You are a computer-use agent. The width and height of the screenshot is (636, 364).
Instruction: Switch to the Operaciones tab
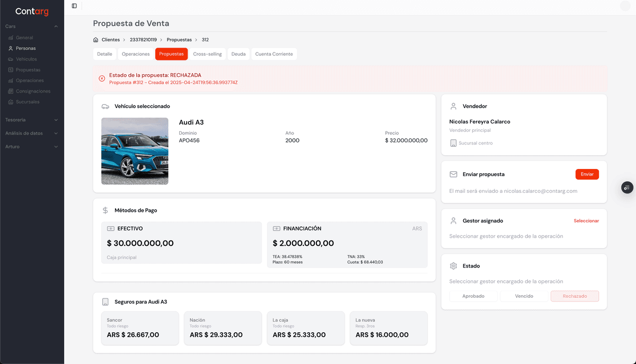click(136, 54)
